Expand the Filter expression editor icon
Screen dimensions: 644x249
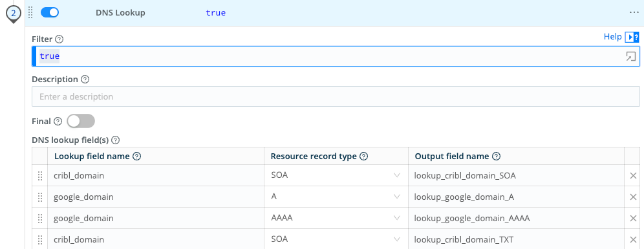[x=630, y=57]
